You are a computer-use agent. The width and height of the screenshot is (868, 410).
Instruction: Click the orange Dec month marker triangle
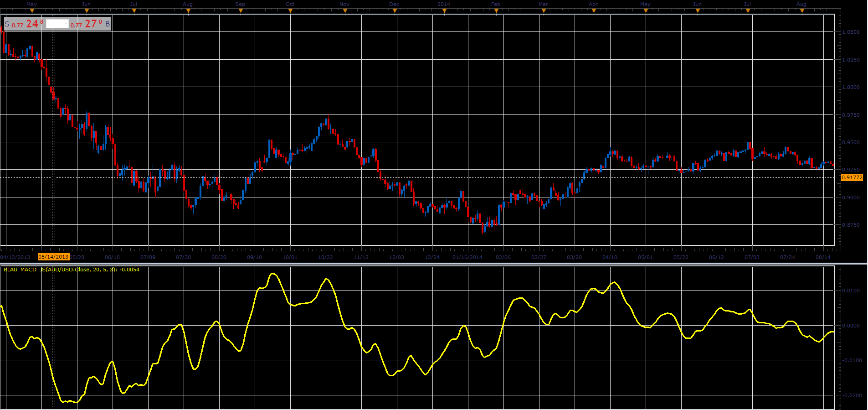[395, 11]
